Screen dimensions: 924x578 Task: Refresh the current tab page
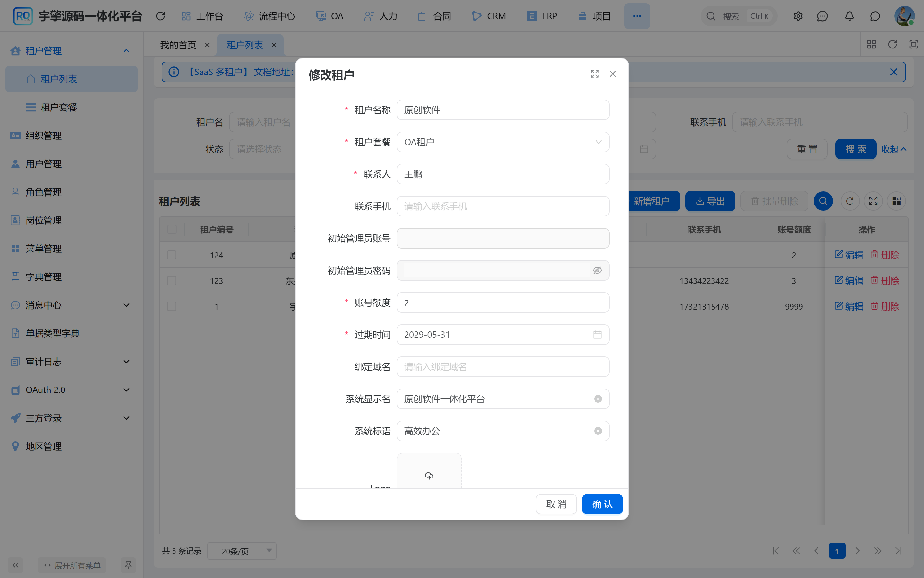(892, 44)
